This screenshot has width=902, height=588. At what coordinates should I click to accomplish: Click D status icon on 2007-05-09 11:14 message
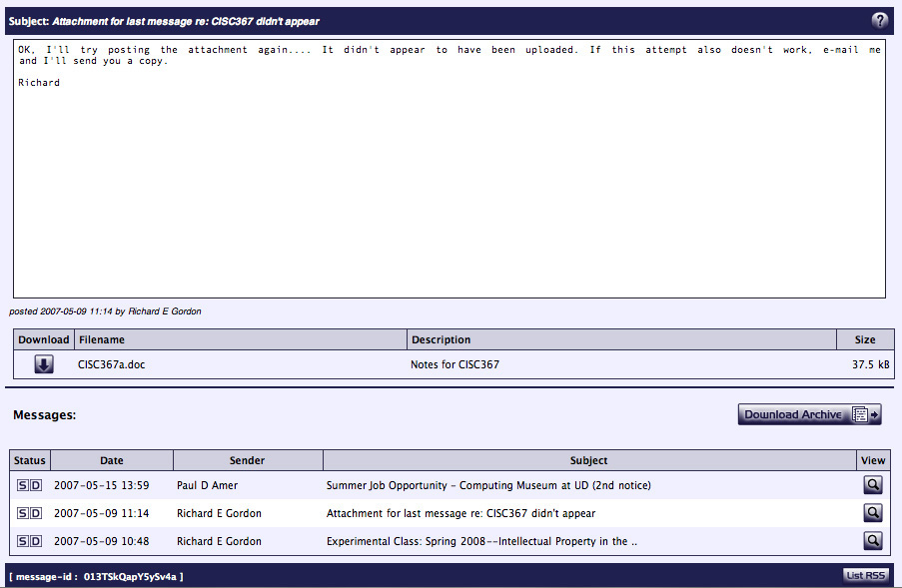(x=36, y=513)
